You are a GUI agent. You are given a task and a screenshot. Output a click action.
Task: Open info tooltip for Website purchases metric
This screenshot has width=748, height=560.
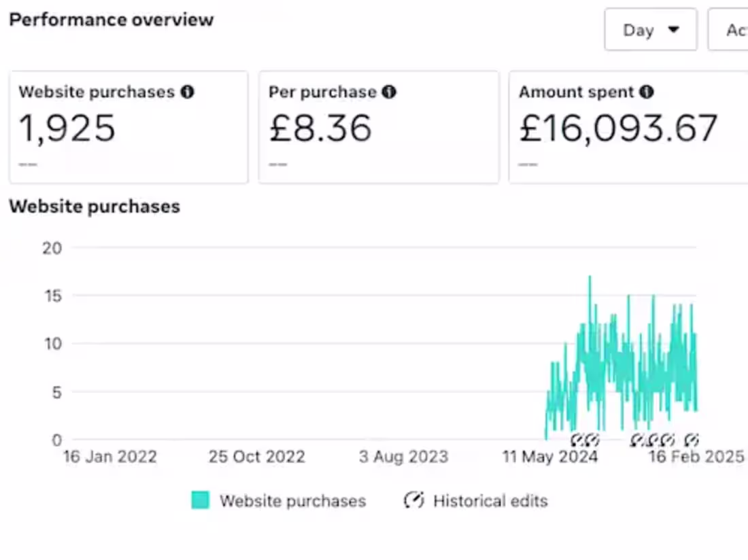[188, 92]
